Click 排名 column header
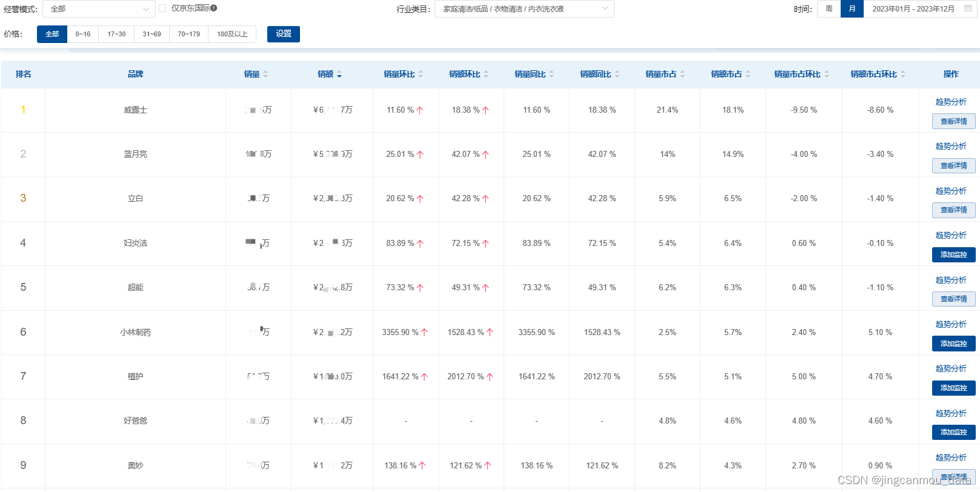 23,74
